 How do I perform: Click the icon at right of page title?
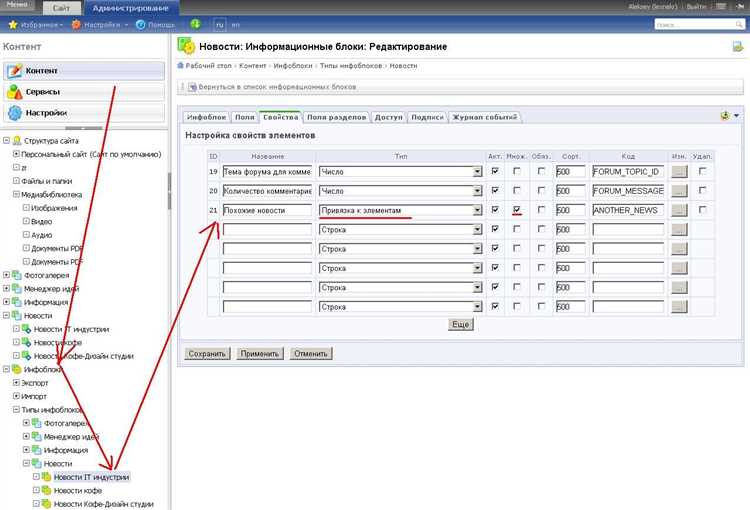pyautogui.click(x=738, y=46)
